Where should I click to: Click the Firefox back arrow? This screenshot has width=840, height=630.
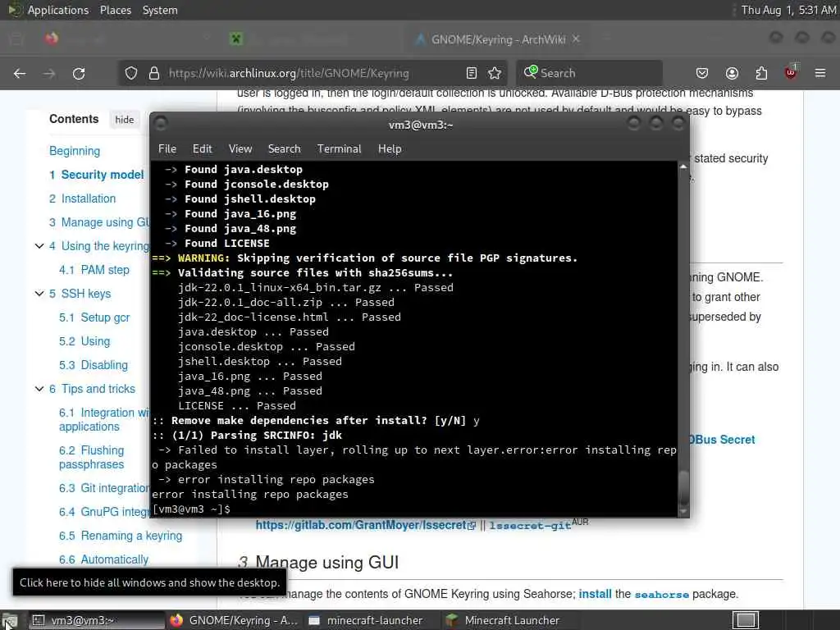(20, 73)
